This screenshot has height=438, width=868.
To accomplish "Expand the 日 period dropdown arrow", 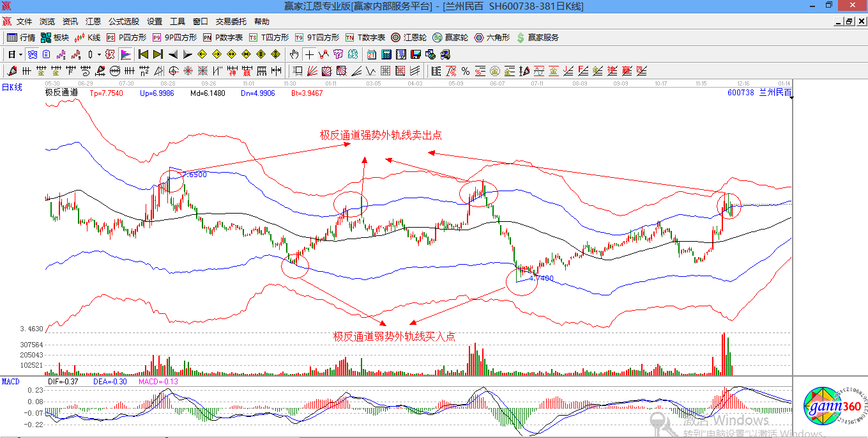I will coord(20,54).
